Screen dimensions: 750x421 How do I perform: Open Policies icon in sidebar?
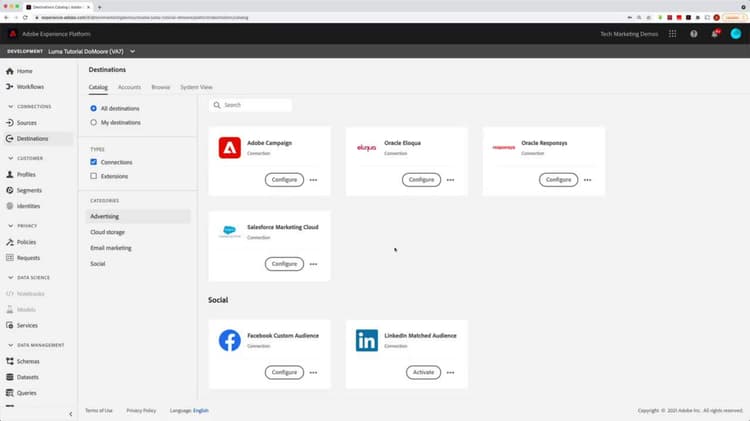point(10,242)
